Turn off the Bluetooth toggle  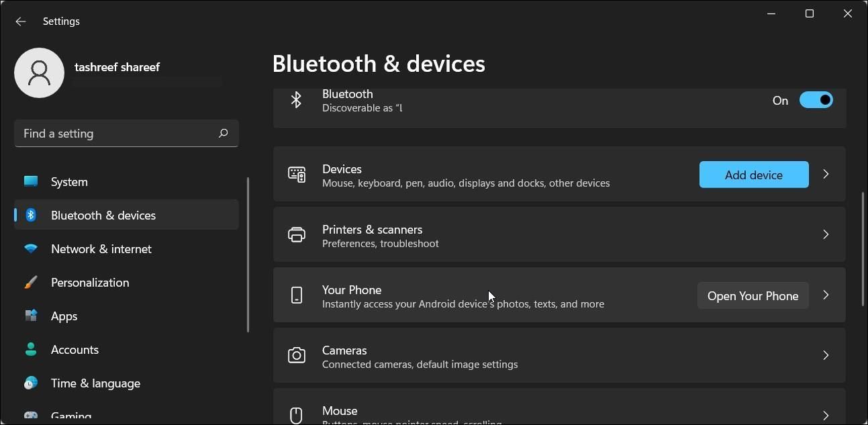point(816,99)
